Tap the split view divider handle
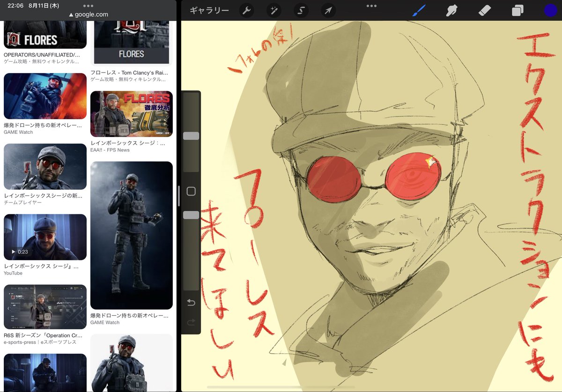 coord(178,196)
